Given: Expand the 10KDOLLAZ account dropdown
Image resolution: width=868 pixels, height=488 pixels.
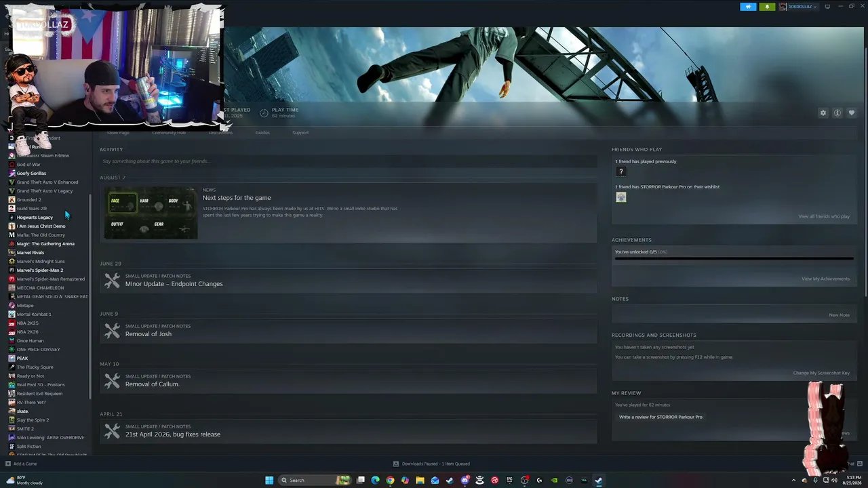Looking at the screenshot, I should (x=798, y=7).
